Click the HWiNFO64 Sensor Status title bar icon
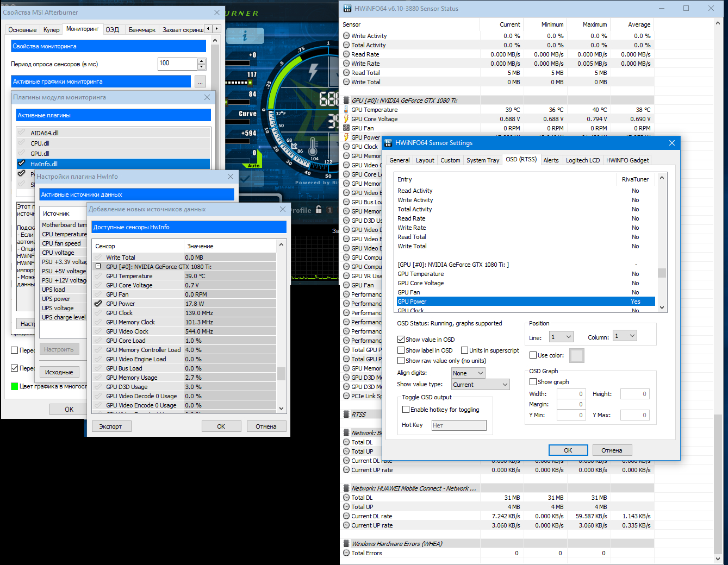Viewport: 728px width, 565px height. coord(347,9)
